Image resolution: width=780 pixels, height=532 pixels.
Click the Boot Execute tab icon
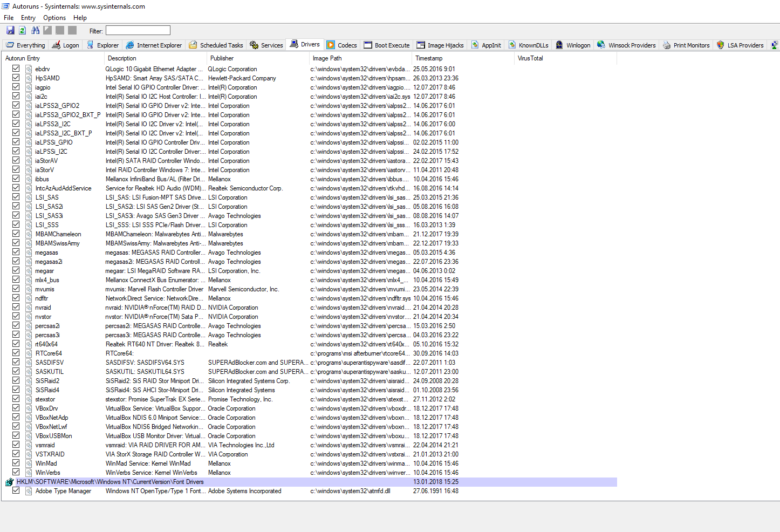[x=368, y=45]
